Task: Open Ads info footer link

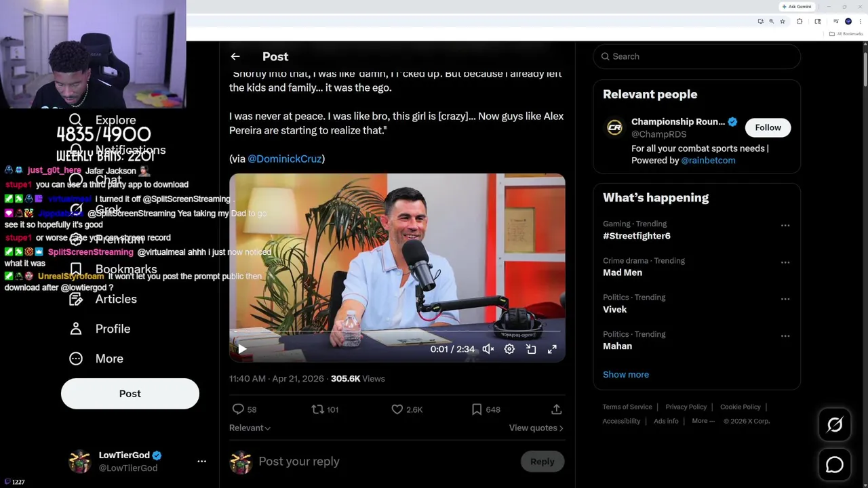Action: 666,421
